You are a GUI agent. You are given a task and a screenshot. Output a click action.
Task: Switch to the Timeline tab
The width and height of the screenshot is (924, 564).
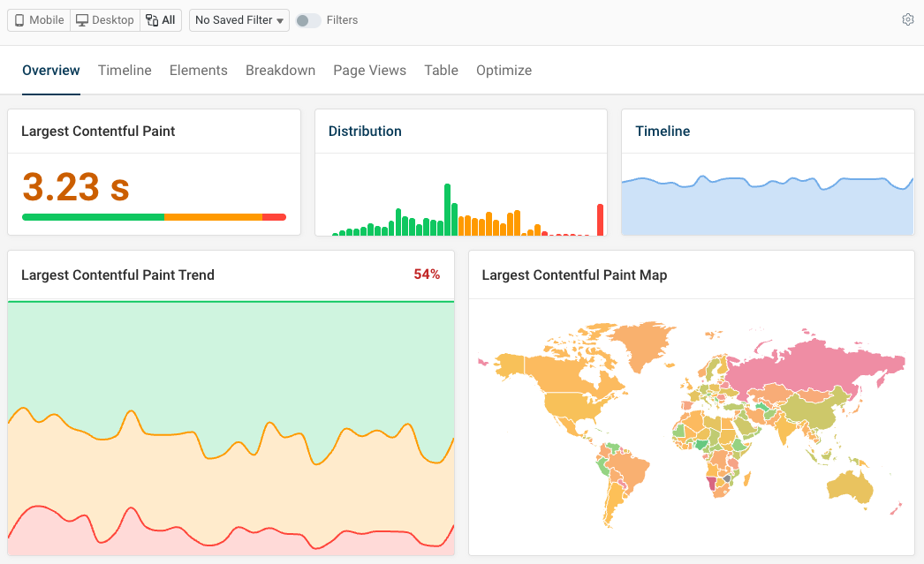125,70
